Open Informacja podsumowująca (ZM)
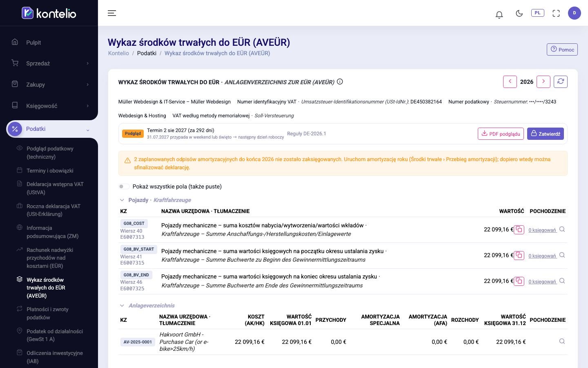Viewport: 588px width, 368px height. pos(52,232)
